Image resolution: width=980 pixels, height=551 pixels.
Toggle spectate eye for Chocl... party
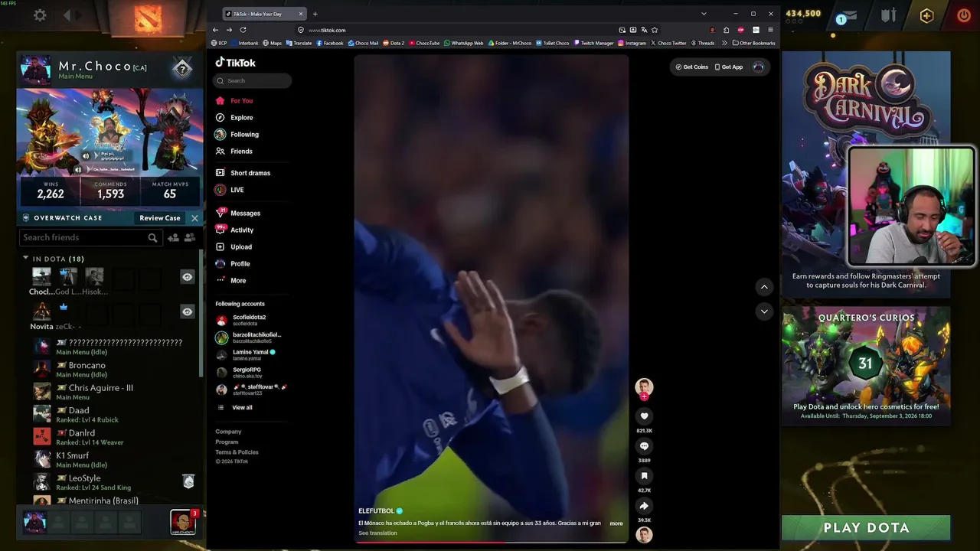click(187, 277)
